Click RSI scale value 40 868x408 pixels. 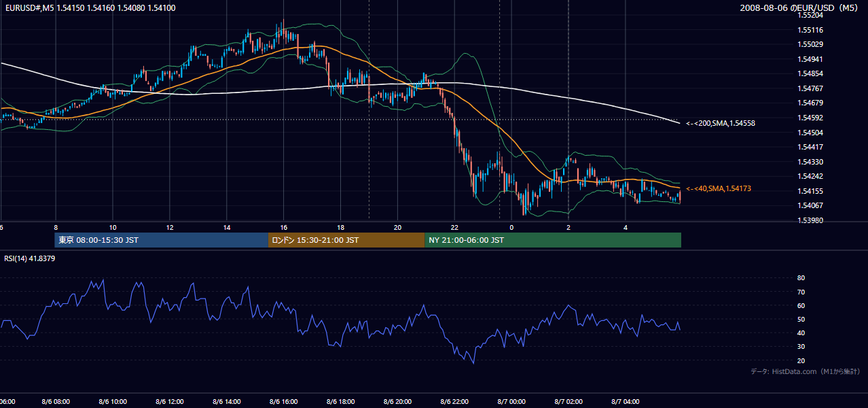coord(801,333)
